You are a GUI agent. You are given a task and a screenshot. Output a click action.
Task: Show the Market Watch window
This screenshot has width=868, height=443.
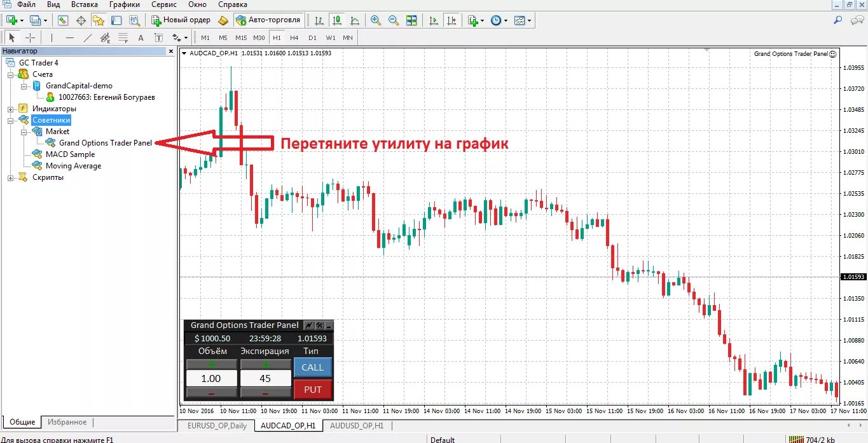(63, 20)
